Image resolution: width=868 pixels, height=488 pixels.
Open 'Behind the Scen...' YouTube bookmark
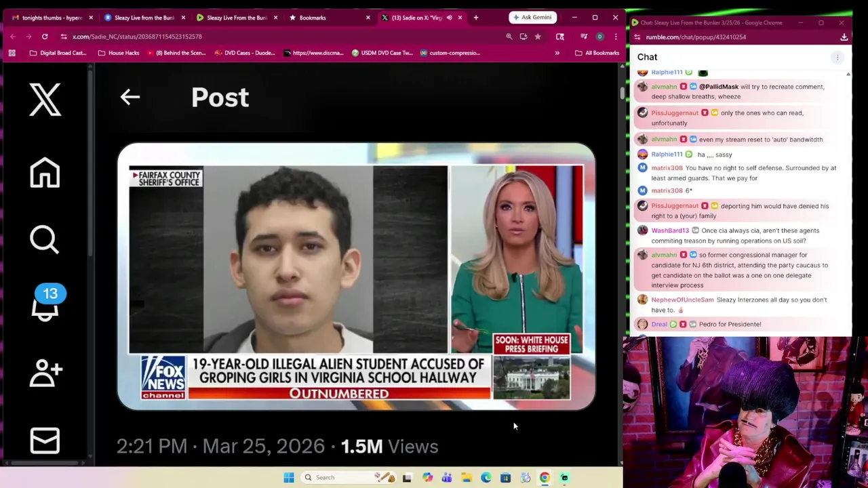tap(176, 53)
